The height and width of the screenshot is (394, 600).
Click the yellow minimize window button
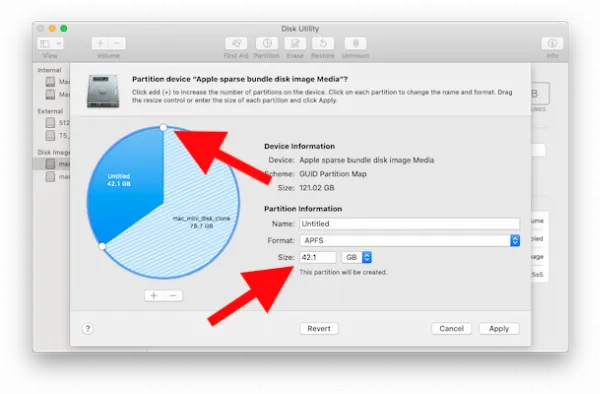[x=52, y=28]
